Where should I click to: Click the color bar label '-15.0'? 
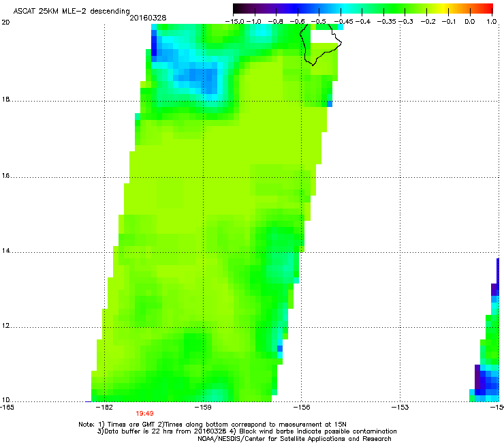[x=235, y=22]
